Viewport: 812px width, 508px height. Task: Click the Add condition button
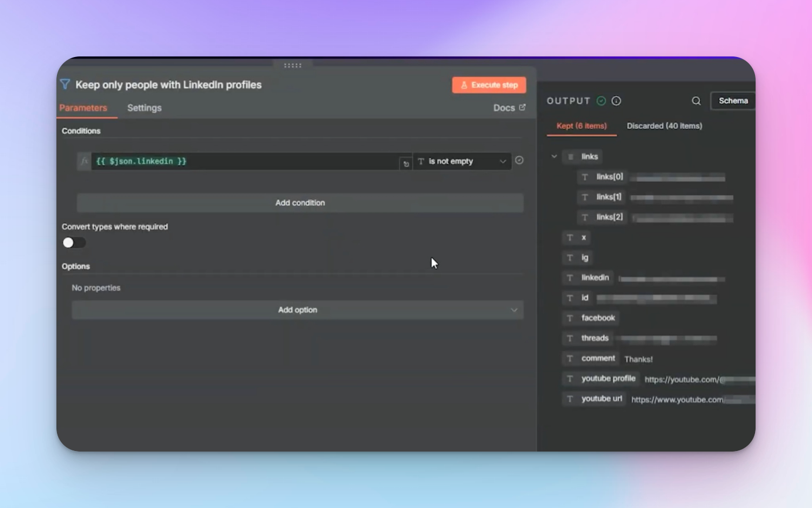pyautogui.click(x=300, y=203)
